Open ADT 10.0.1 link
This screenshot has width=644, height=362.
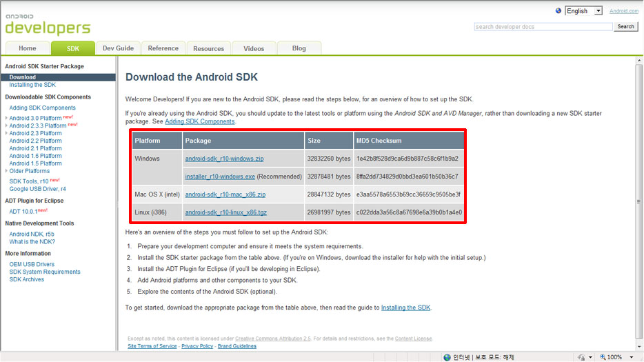(x=23, y=212)
